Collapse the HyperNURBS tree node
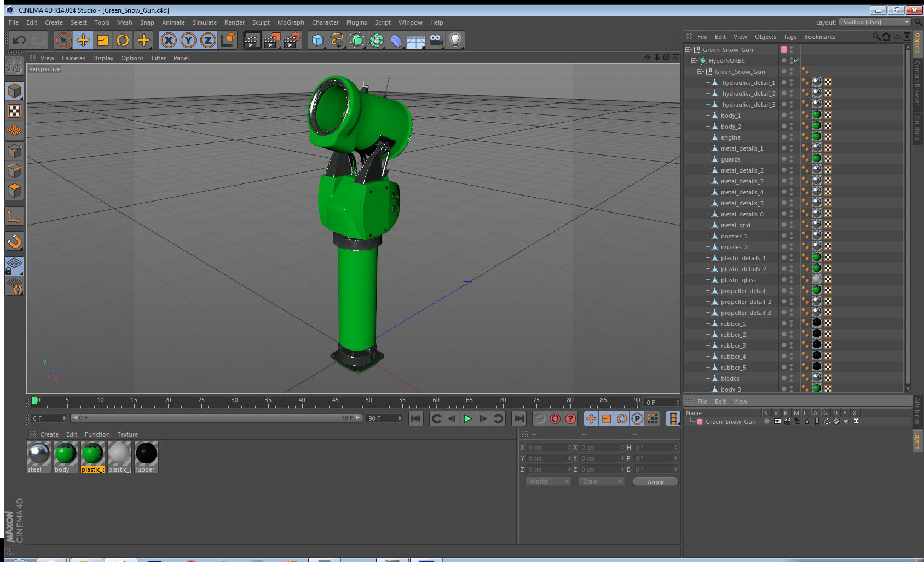 tap(694, 60)
